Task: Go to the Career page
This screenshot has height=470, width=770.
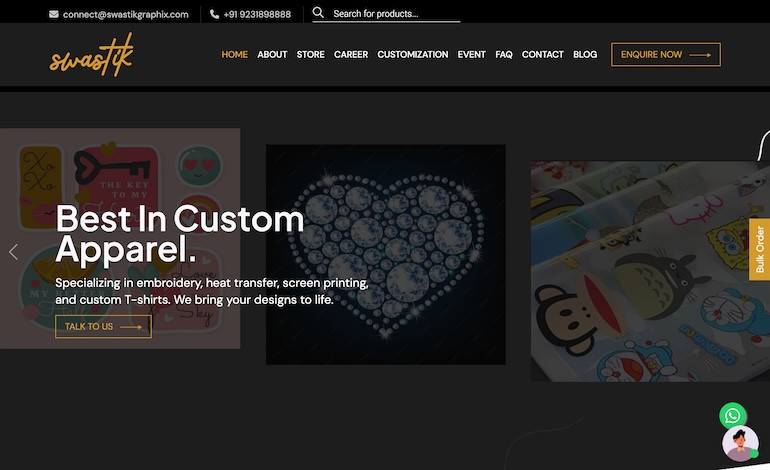Action: coord(351,55)
